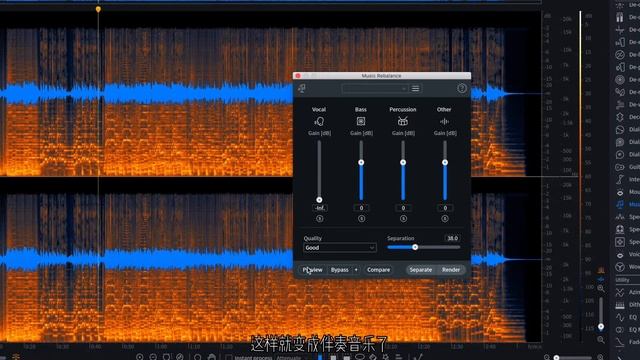Click the Separation value field 38.0

point(452,238)
